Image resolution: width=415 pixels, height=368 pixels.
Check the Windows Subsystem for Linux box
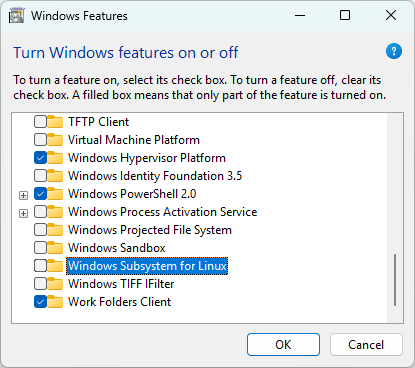[40, 266]
